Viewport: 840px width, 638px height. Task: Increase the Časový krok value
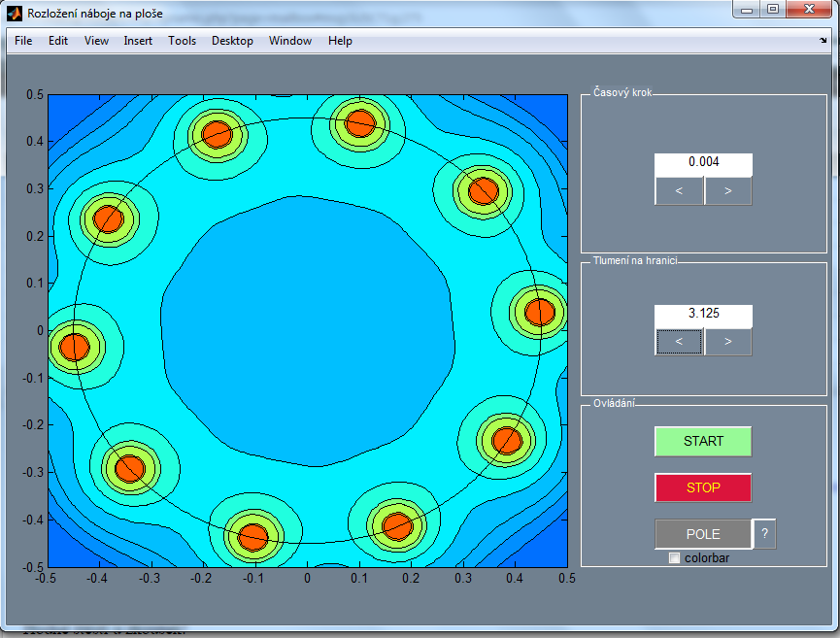coord(728,191)
